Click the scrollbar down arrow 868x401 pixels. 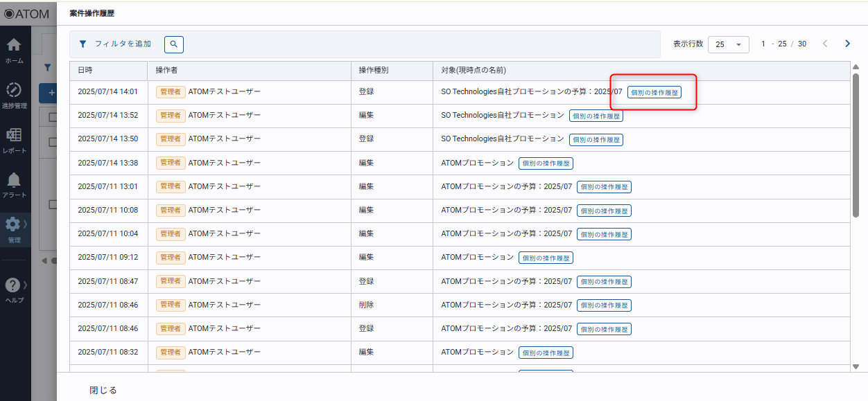[856, 367]
